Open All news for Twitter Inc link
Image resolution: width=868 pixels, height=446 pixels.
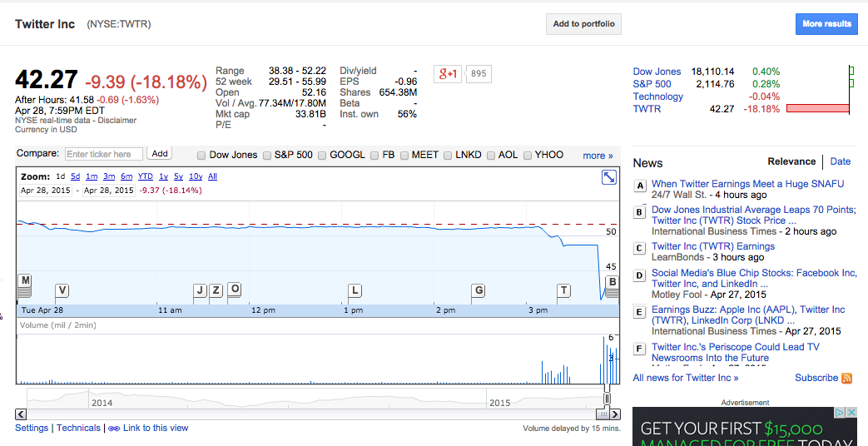point(685,378)
